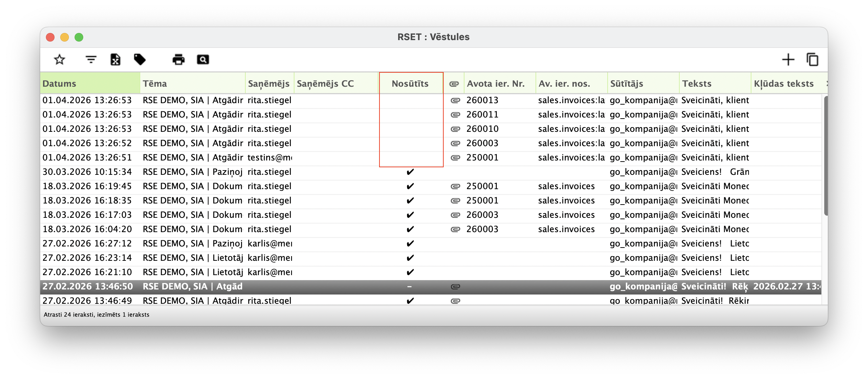Click the favorites star icon

(60, 59)
